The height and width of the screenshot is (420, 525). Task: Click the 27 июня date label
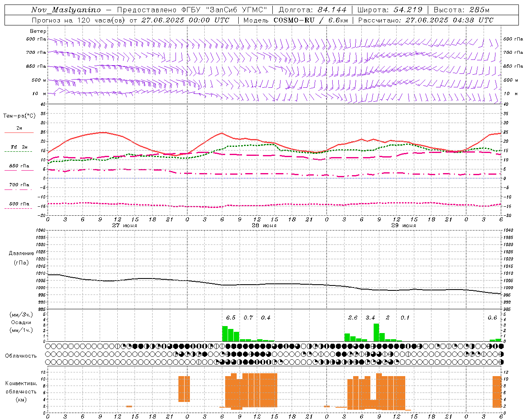[x=125, y=226]
